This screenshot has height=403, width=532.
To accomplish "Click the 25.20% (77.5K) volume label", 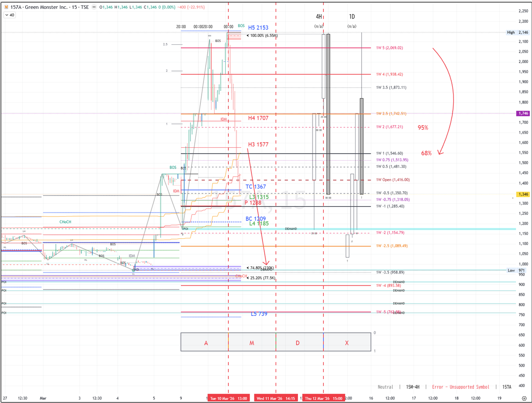I will (260, 278).
